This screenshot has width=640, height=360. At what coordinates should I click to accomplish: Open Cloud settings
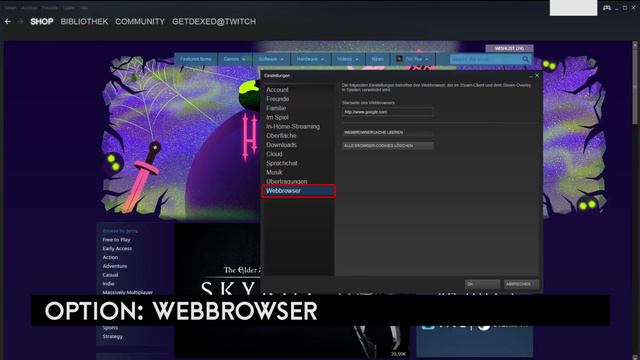click(x=274, y=154)
